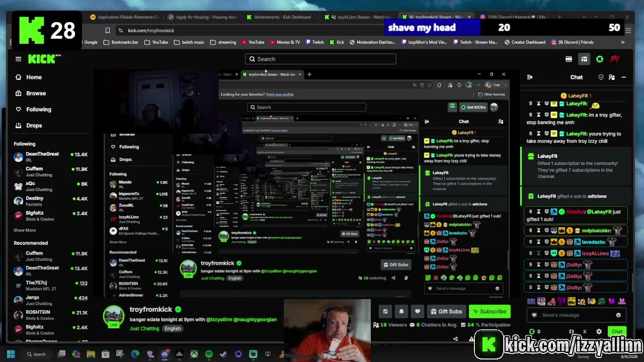This screenshot has height=362, width=644.
Task: Open Destiny channel in Following list
Action: (x=51, y=201)
